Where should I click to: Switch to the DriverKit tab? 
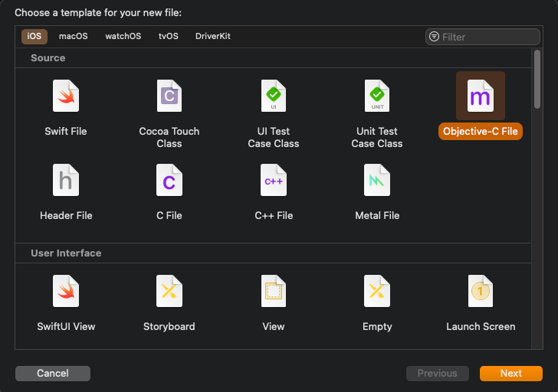tap(213, 36)
